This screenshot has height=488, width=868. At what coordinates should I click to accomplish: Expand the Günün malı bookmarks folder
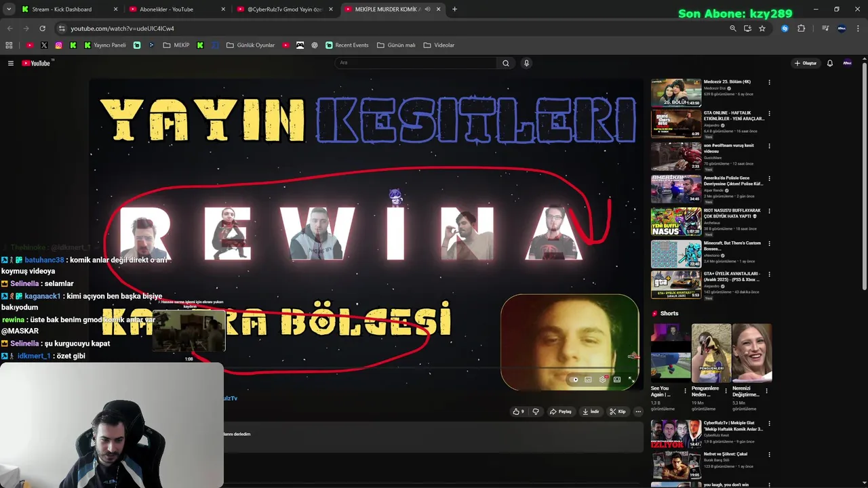pos(396,45)
